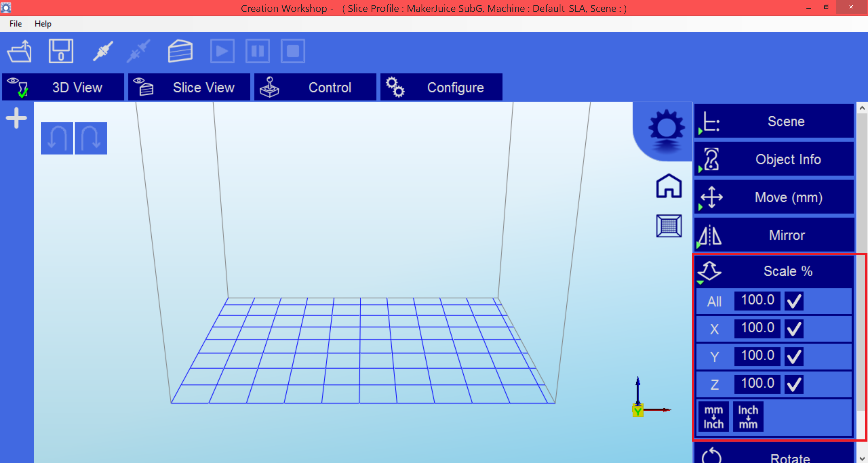Click the pause print icon
The height and width of the screenshot is (463, 868).
click(x=258, y=51)
